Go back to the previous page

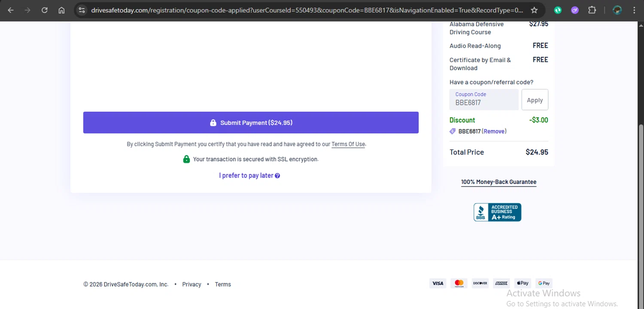(x=11, y=10)
